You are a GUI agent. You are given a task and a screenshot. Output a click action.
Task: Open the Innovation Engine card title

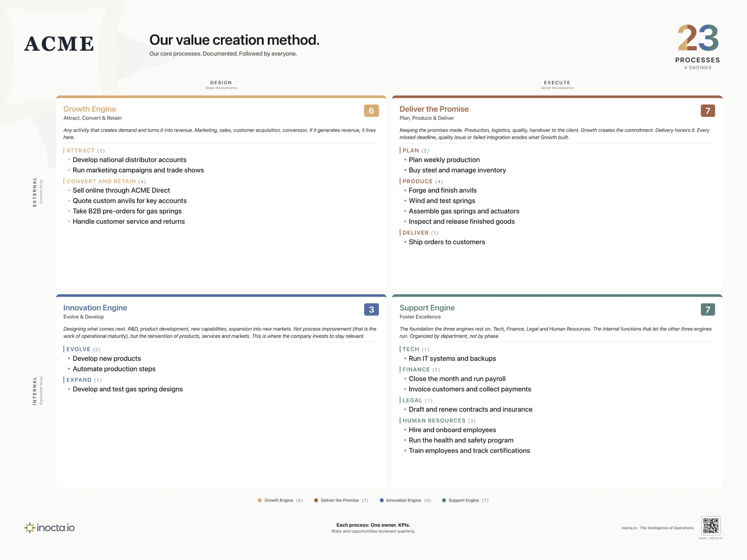(x=95, y=308)
